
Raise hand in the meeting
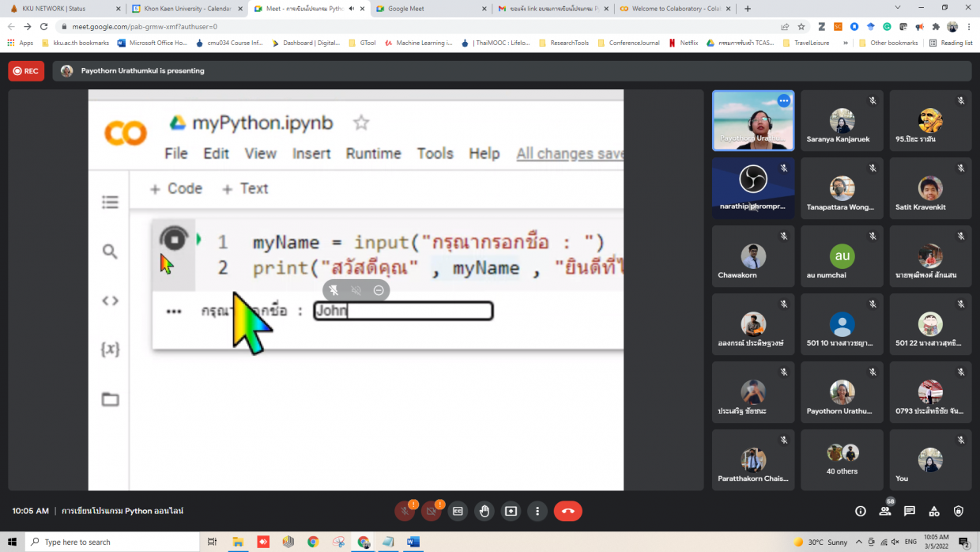(x=484, y=511)
